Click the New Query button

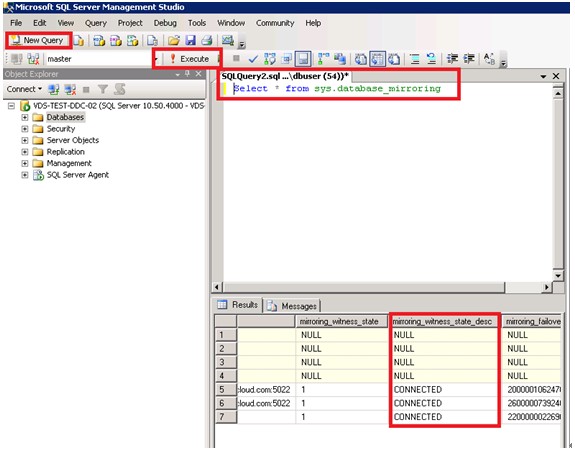coord(38,40)
